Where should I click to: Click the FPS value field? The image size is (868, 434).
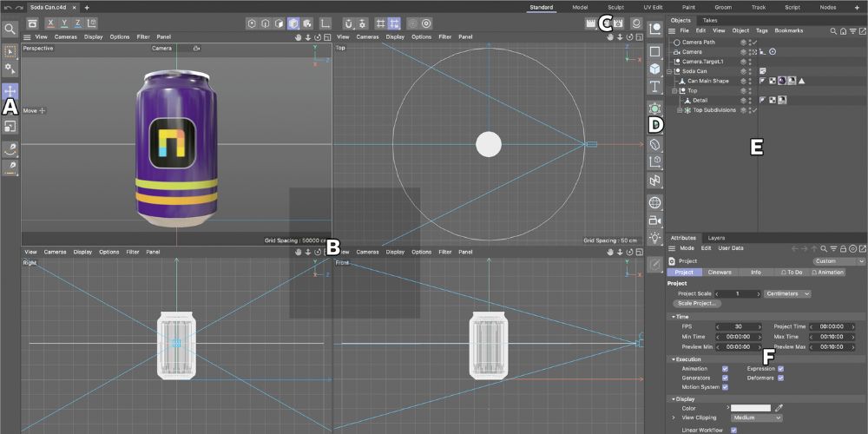(738, 326)
